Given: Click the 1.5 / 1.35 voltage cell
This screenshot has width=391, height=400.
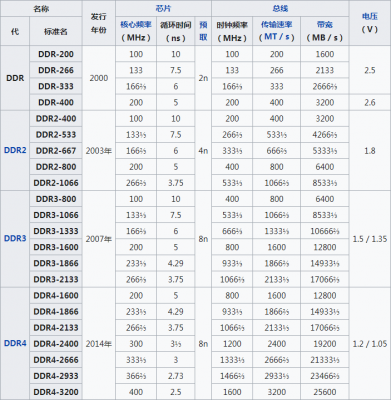Looking at the screenshot, I should [370, 239].
